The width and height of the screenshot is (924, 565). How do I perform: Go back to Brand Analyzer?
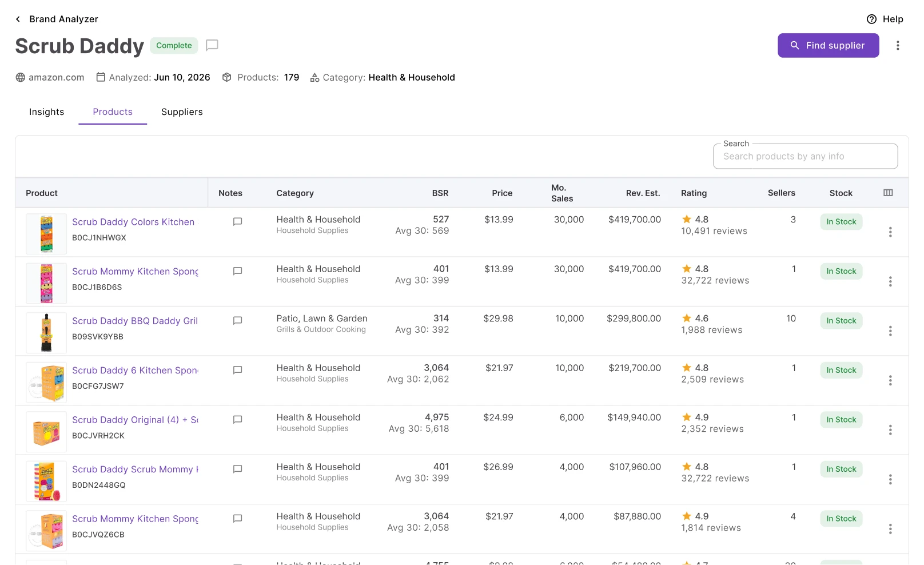[57, 19]
